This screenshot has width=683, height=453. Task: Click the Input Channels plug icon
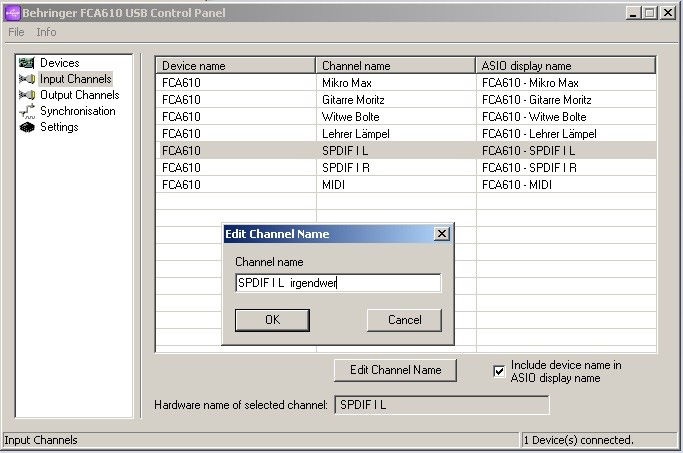coord(27,79)
